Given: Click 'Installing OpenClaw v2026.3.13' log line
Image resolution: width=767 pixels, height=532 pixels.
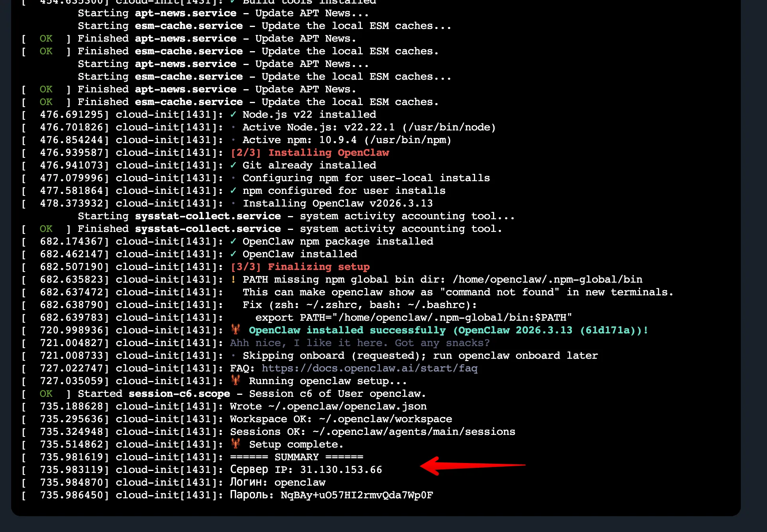Looking at the screenshot, I should coord(337,203).
